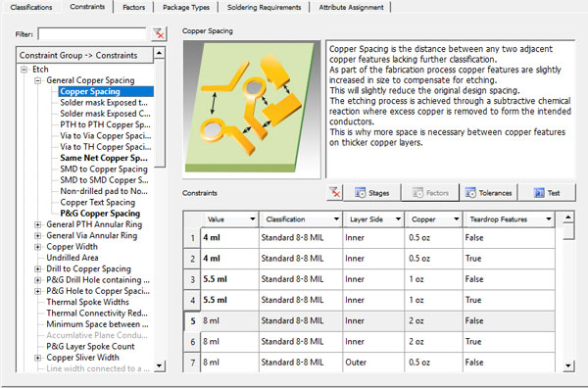Open the Teardrop Features column dropdown
The image size is (588, 388).
point(549,219)
